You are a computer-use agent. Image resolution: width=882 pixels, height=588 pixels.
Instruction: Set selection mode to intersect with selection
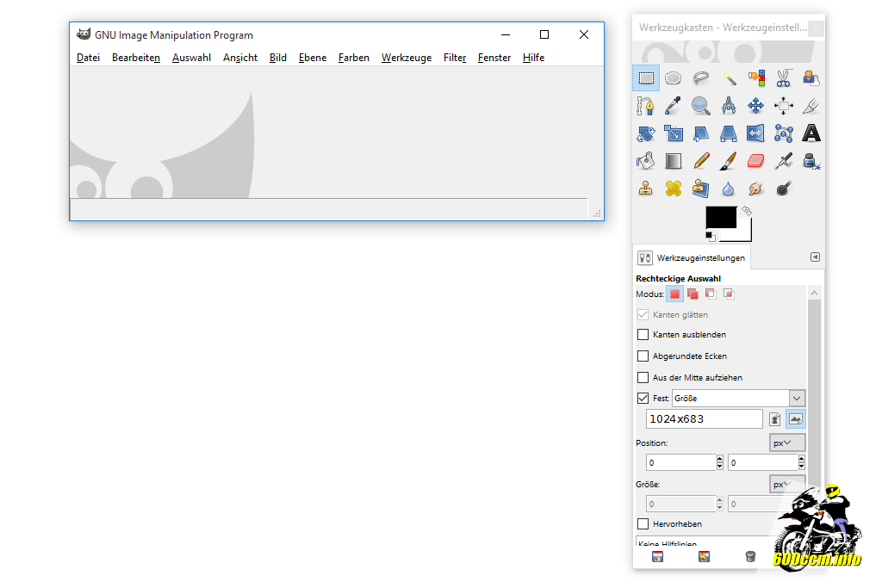pos(729,294)
